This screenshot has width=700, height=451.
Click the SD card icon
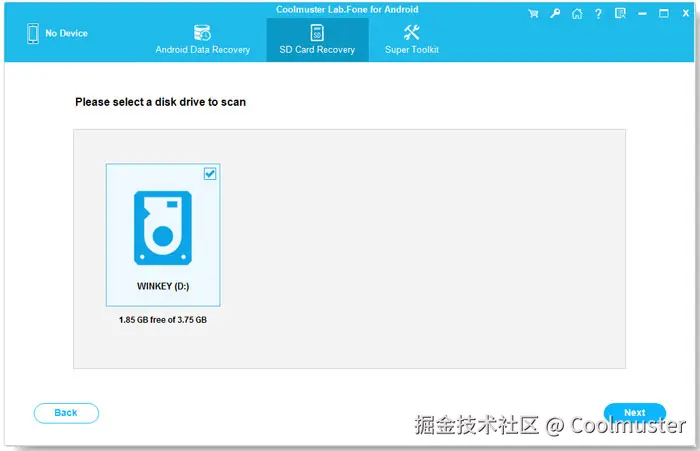[x=317, y=33]
